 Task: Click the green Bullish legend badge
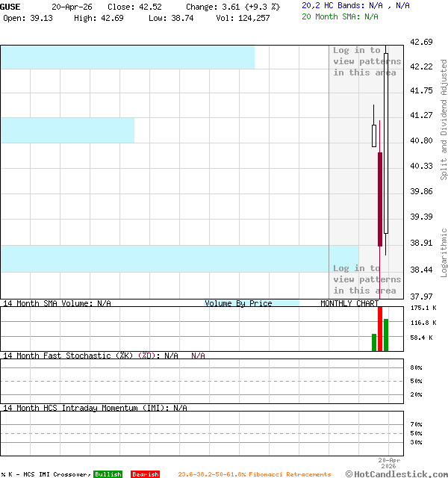pyautogui.click(x=108, y=474)
